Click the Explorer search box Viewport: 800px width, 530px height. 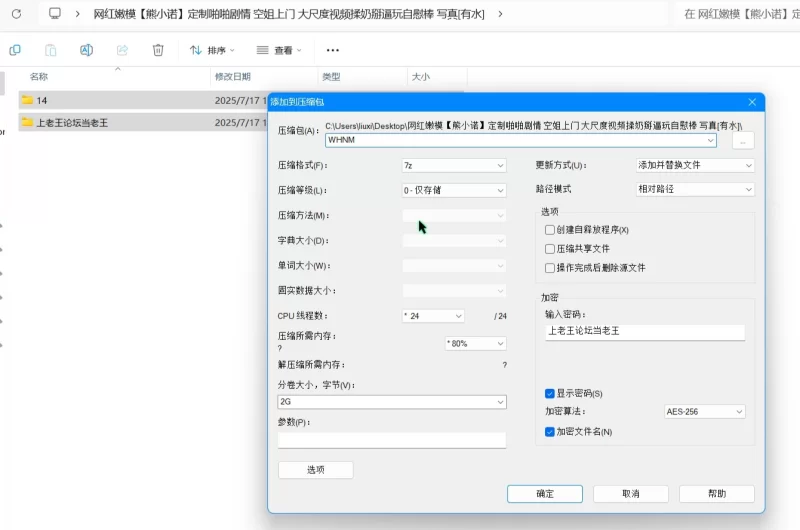(x=738, y=14)
